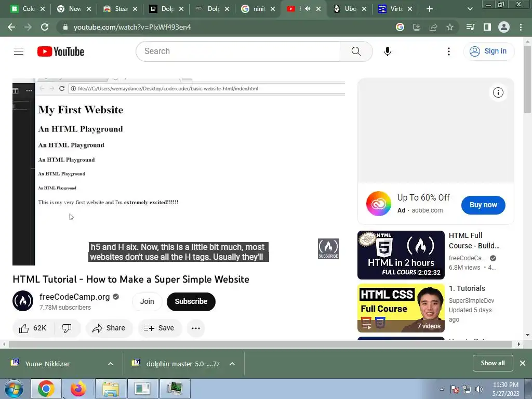Open HTML Full Course video title
This screenshot has width=532, height=399.
click(x=474, y=241)
